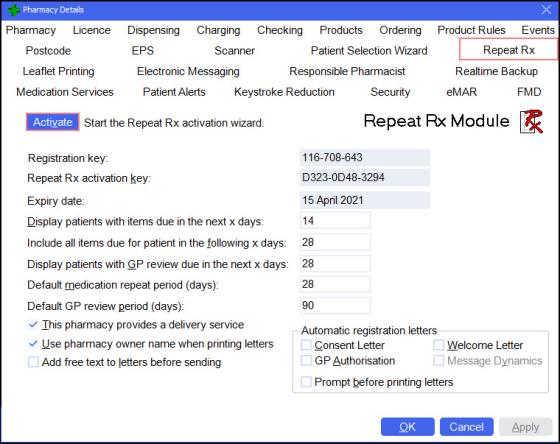The height and width of the screenshot is (444, 560).
Task: Click the 'Display patients with items due' days field
Action: coord(335,221)
